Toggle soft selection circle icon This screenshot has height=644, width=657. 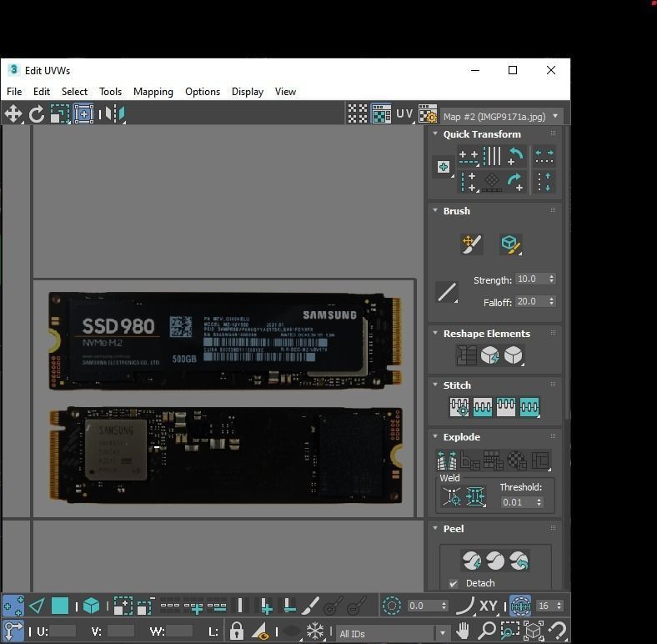tap(391, 606)
